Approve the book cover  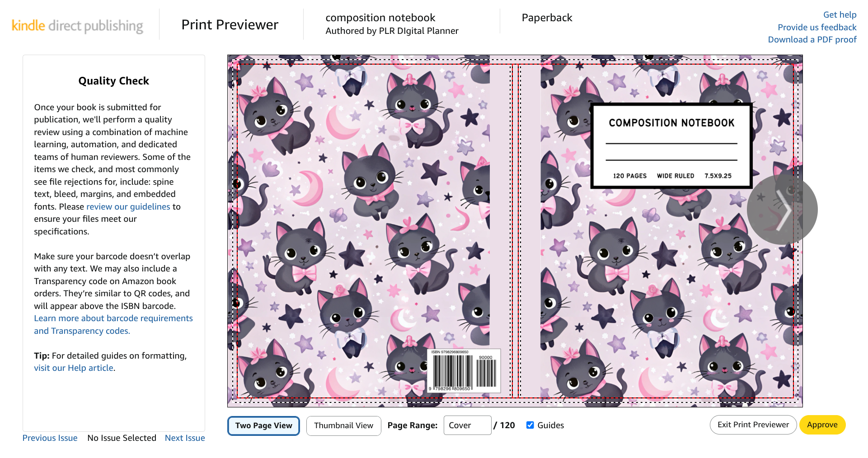tap(822, 425)
